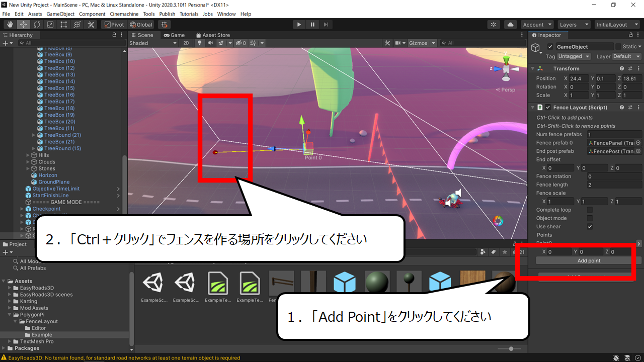Expand the Hills hierarchy item
This screenshot has width=644, height=362.
pyautogui.click(x=28, y=155)
